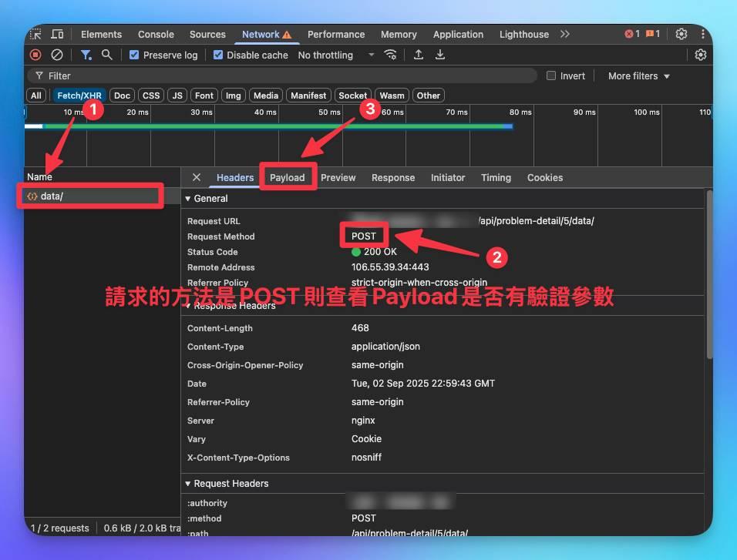The width and height of the screenshot is (737, 560).
Task: Select the Fetch/XHR type filter
Action: tap(79, 96)
